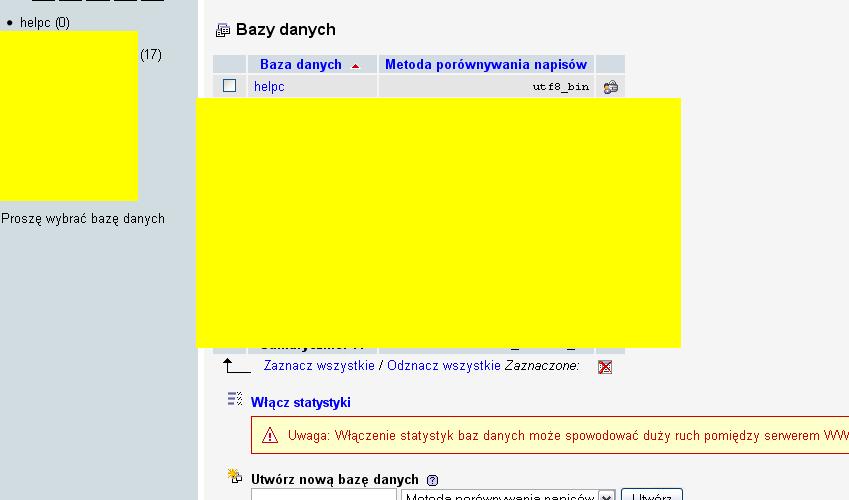Click the Uwaga warning message text

tap(568, 436)
